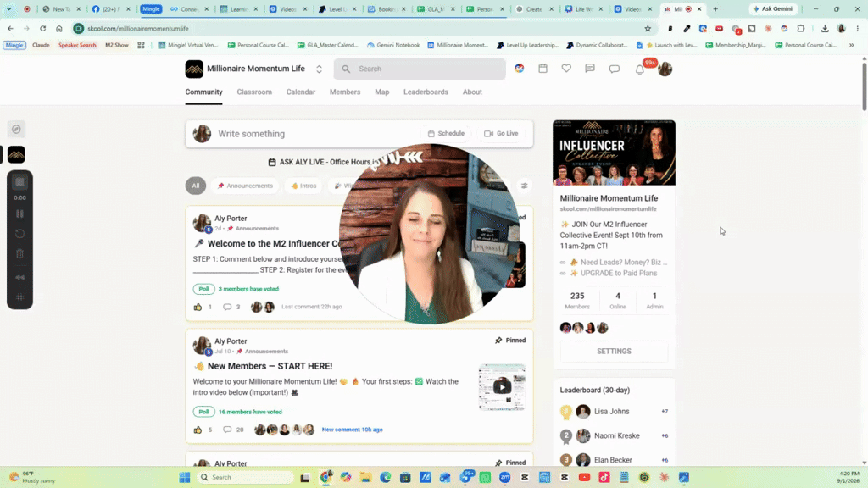The width and height of the screenshot is (868, 488).
Task: Open the Windows Start menu
Action: point(184,477)
